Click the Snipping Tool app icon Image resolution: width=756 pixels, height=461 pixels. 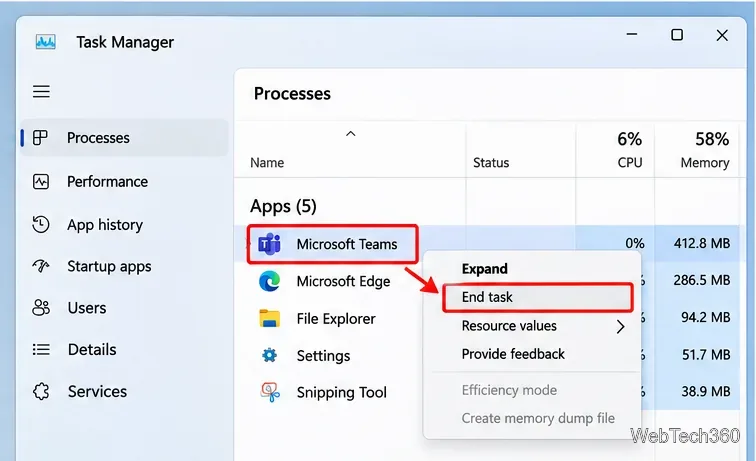click(270, 392)
